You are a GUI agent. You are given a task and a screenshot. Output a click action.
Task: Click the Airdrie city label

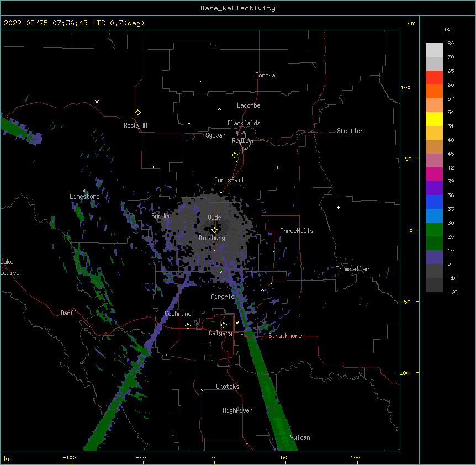click(x=223, y=297)
